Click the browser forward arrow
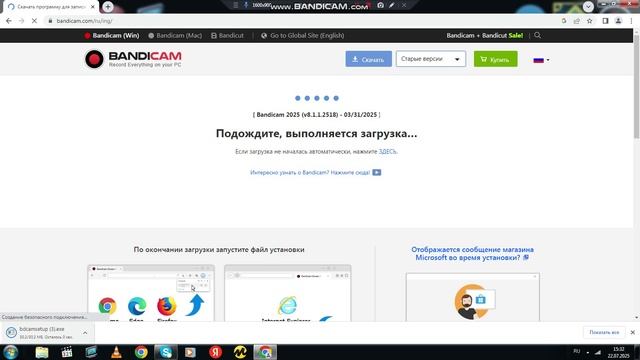The image size is (640, 360). (21, 21)
